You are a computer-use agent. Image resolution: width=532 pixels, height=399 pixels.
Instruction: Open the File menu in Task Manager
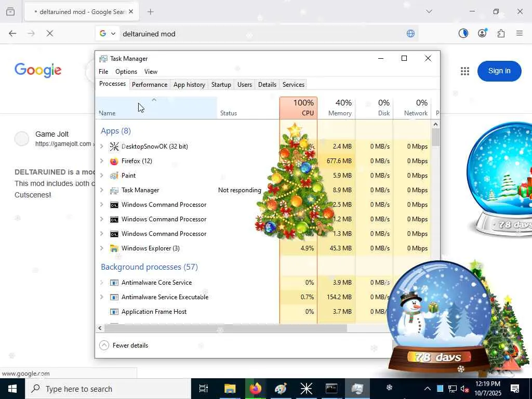103,72
